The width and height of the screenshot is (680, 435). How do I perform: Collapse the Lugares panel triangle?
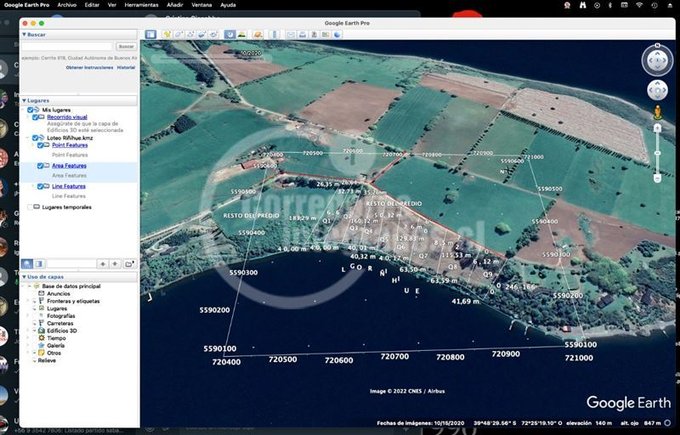click(x=24, y=101)
